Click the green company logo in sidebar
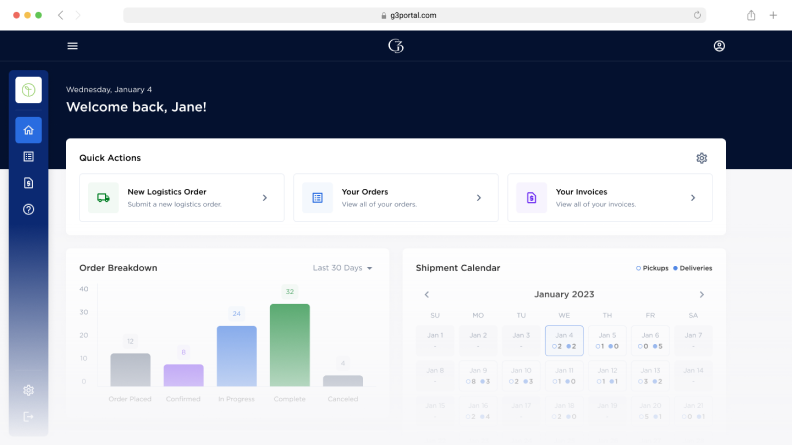This screenshot has width=792, height=445. click(28, 90)
